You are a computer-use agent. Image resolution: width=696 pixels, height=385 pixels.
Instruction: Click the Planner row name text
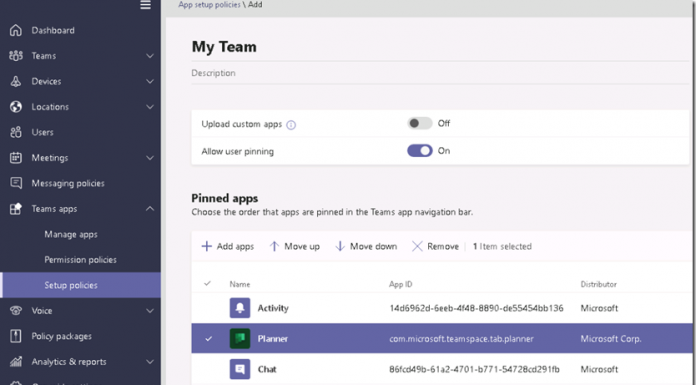point(273,339)
